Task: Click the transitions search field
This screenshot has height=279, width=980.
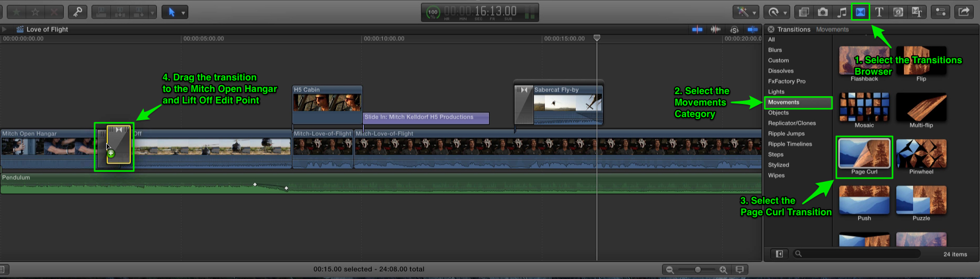Action: (858, 254)
